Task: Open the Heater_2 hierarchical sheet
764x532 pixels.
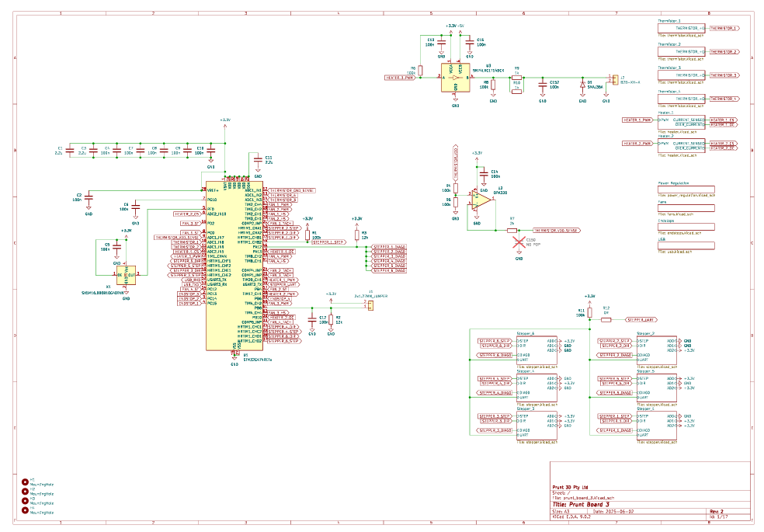Action: coord(682,146)
